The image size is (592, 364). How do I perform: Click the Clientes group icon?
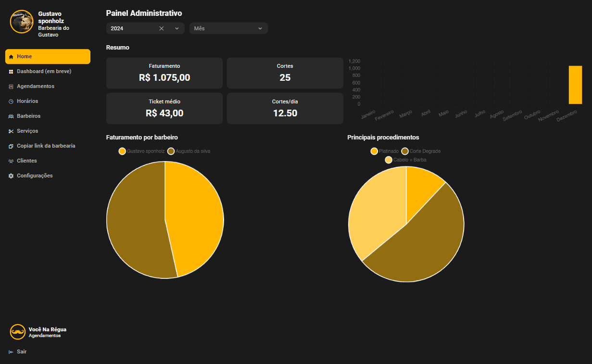[x=11, y=161]
